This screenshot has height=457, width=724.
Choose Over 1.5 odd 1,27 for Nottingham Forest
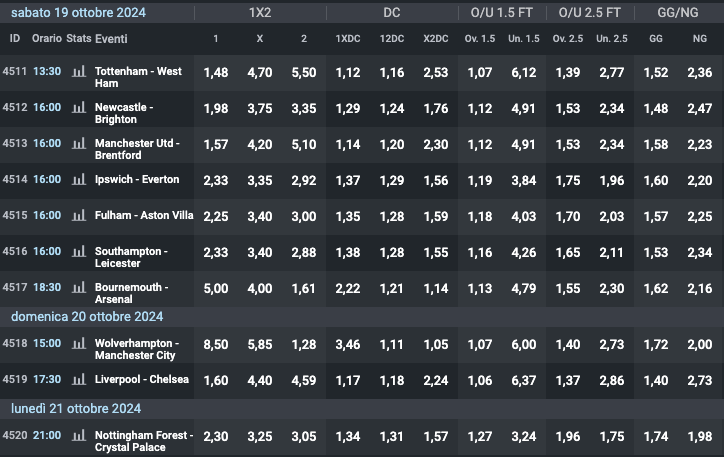(x=480, y=436)
